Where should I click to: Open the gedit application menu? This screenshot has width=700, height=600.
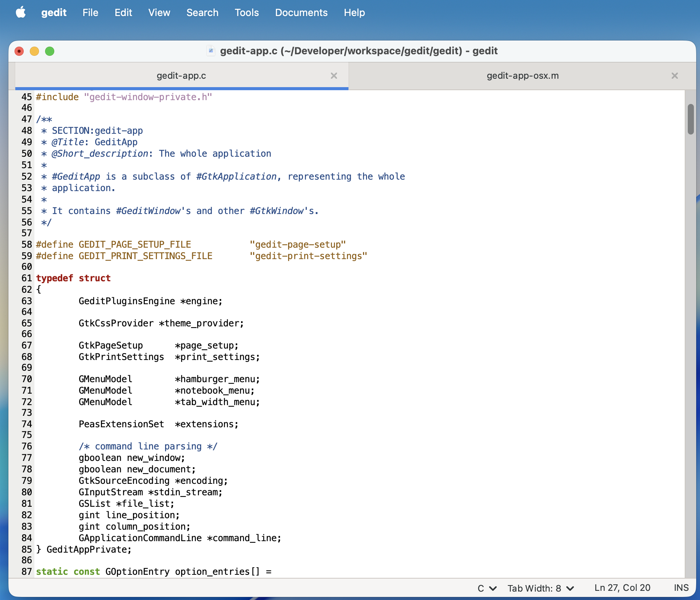coord(54,13)
